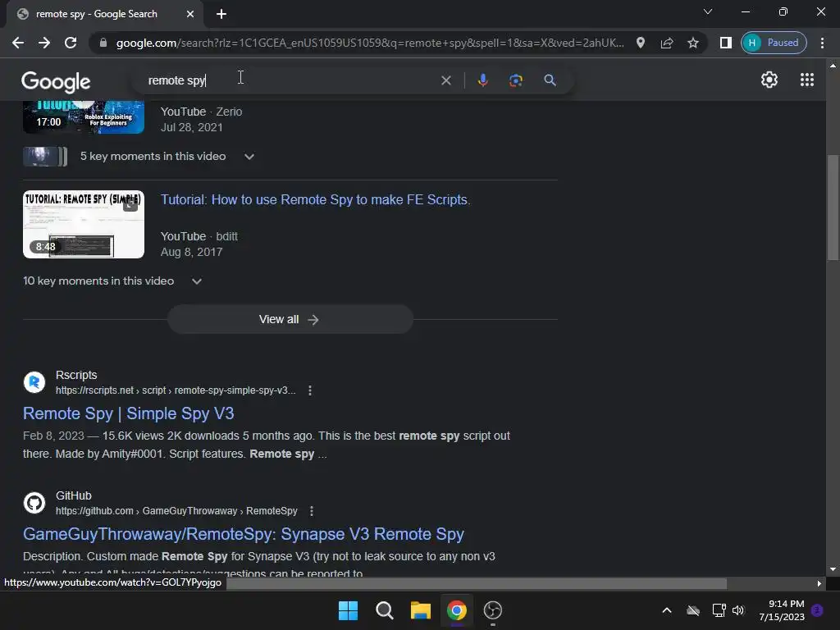Viewport: 840px width, 630px height.
Task: Open Google quick settings gear
Action: pyautogui.click(x=769, y=80)
